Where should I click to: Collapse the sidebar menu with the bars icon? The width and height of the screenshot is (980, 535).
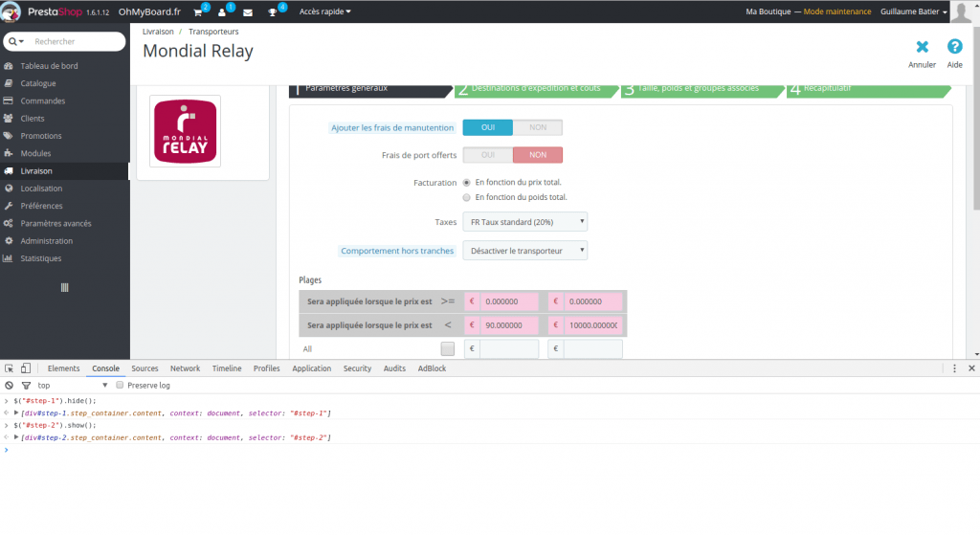[x=64, y=287]
